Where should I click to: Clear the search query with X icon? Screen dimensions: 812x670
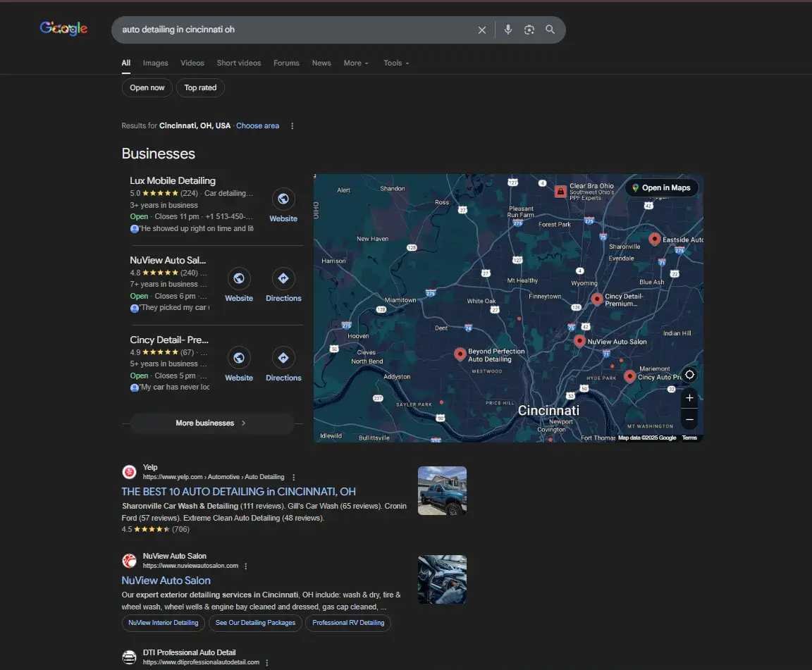coord(482,30)
